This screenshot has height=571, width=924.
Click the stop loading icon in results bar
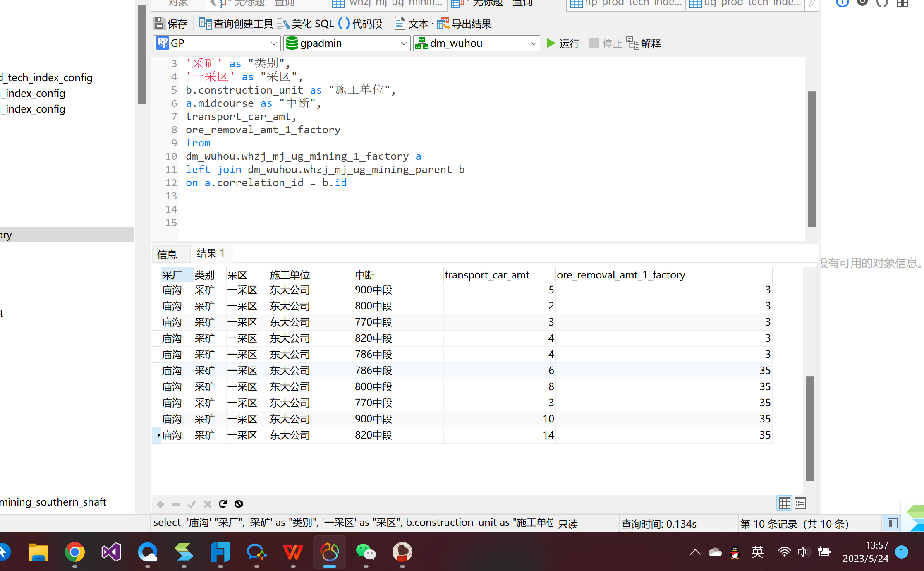click(239, 504)
